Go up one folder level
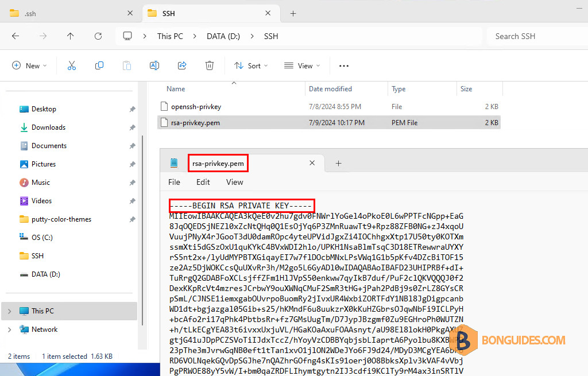This screenshot has width=588, height=376. tap(71, 36)
